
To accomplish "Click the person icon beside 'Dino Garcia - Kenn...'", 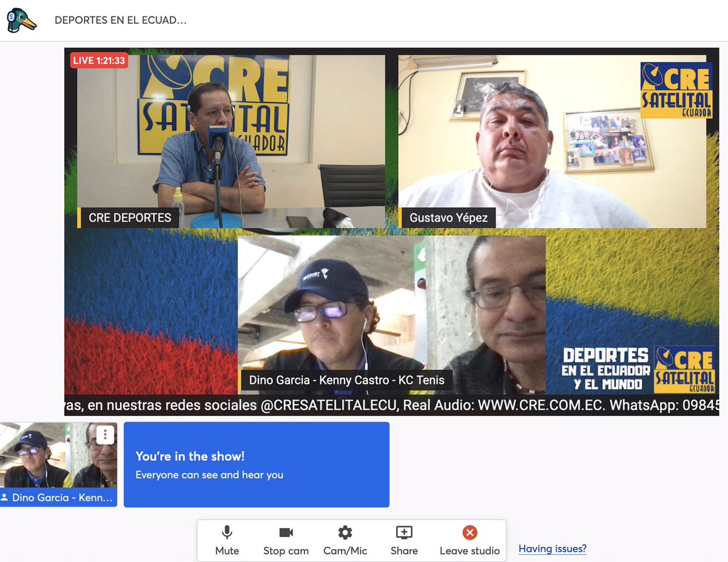I will pos(5,498).
